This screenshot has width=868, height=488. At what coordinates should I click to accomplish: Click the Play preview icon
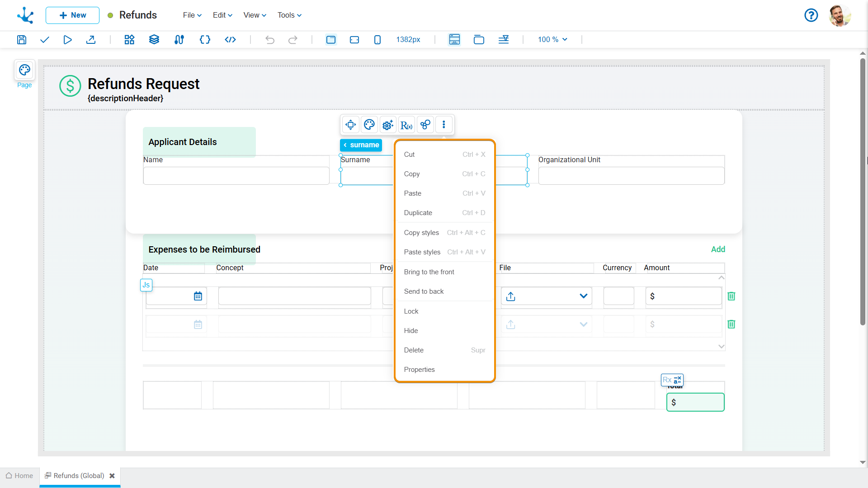click(67, 40)
